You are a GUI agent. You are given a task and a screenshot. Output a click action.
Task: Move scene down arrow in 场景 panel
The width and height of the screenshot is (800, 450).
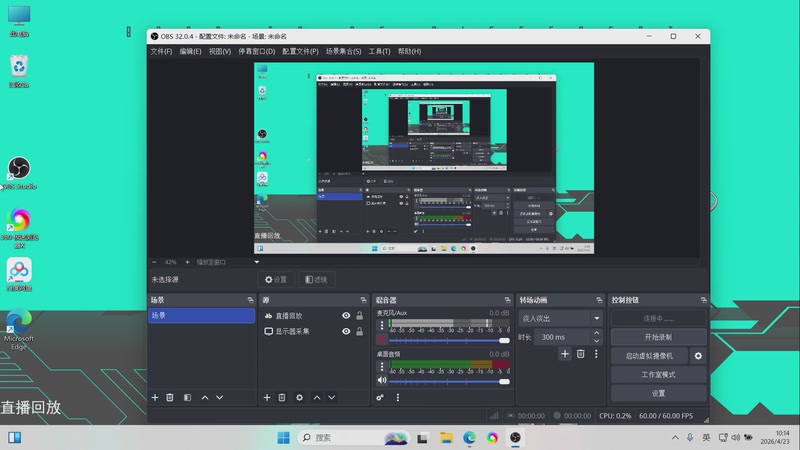219,397
